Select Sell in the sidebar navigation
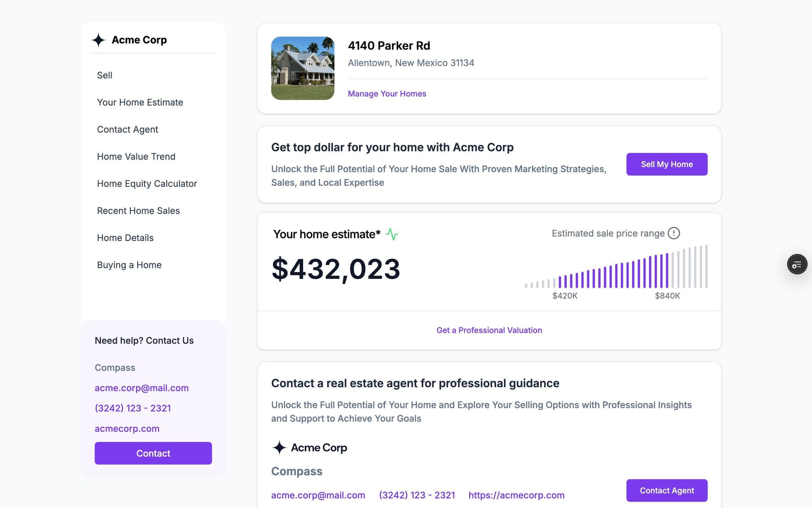 105,75
